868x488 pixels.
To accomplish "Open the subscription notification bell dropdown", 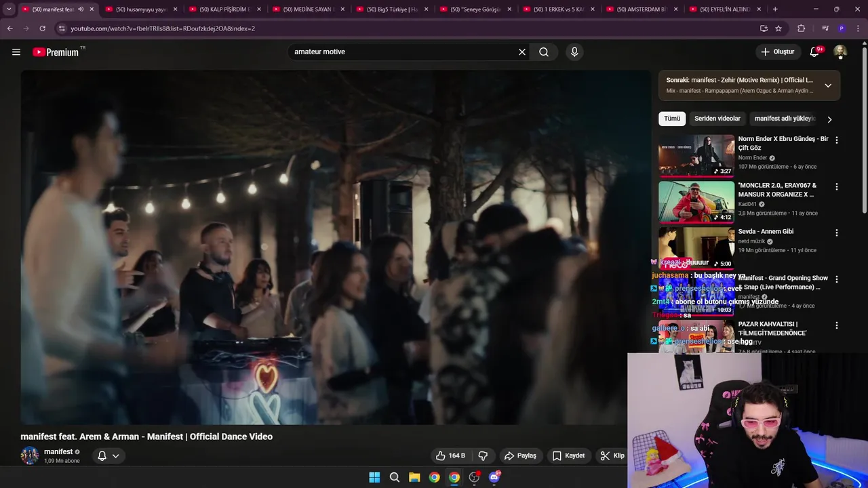I will (x=108, y=455).
